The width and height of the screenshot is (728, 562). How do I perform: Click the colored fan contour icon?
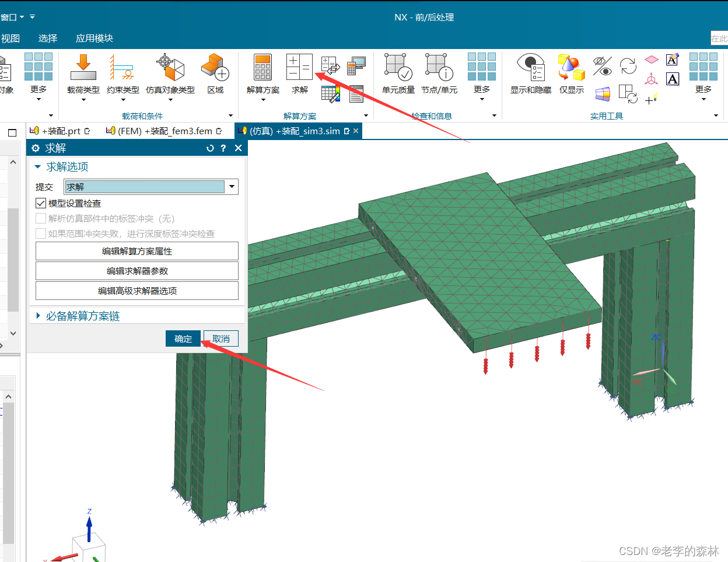tap(603, 94)
